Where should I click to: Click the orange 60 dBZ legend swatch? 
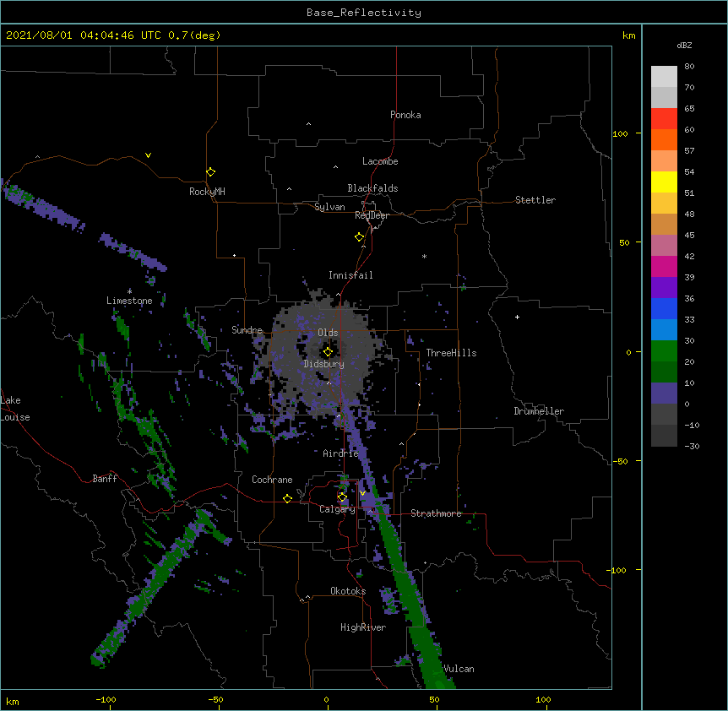click(664, 139)
